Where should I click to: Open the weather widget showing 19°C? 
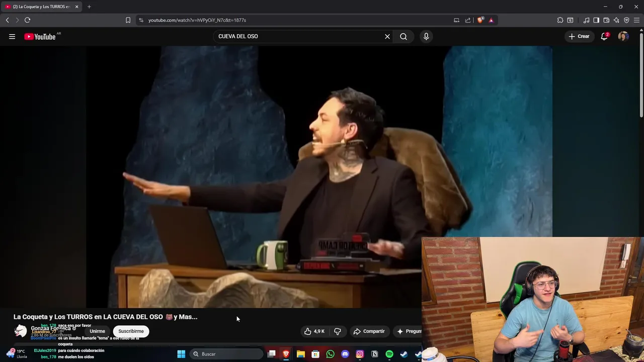point(16,354)
